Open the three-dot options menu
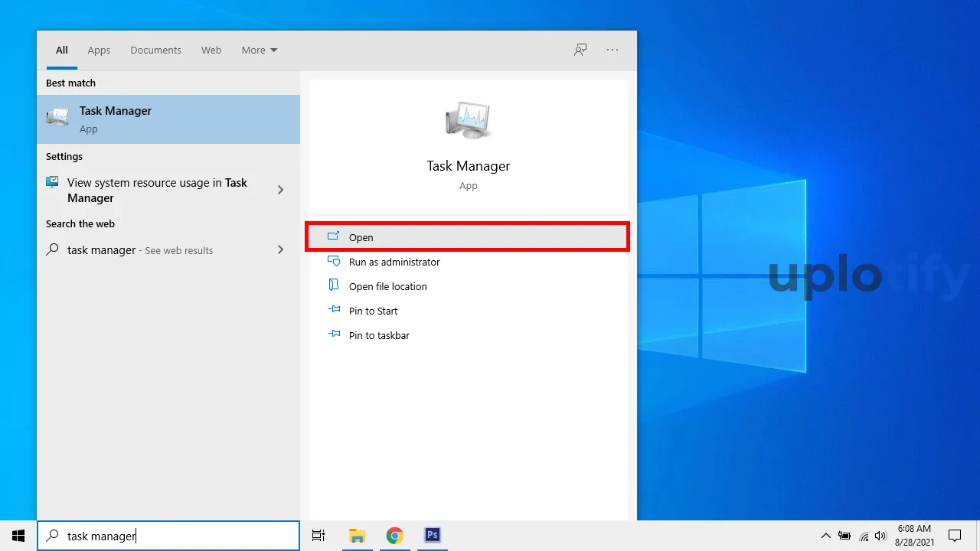The image size is (980, 551). point(612,50)
